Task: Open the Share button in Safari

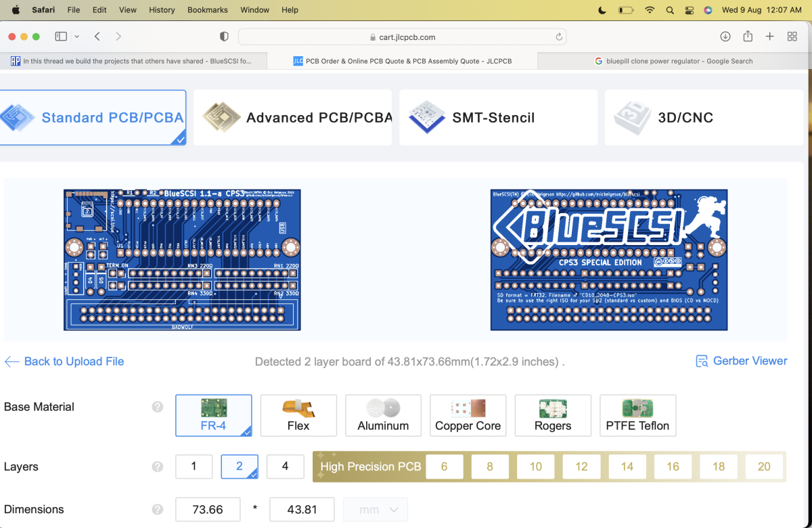Action: click(748, 36)
